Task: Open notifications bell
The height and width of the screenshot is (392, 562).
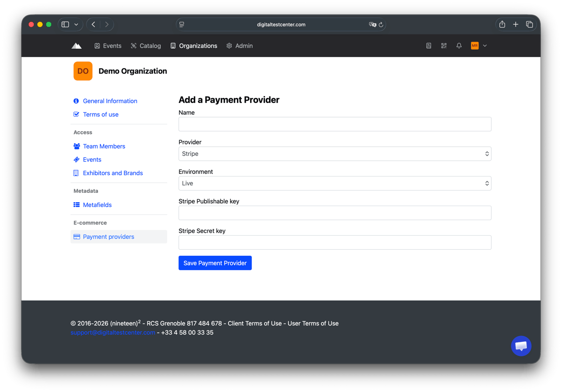Action: pos(459,46)
